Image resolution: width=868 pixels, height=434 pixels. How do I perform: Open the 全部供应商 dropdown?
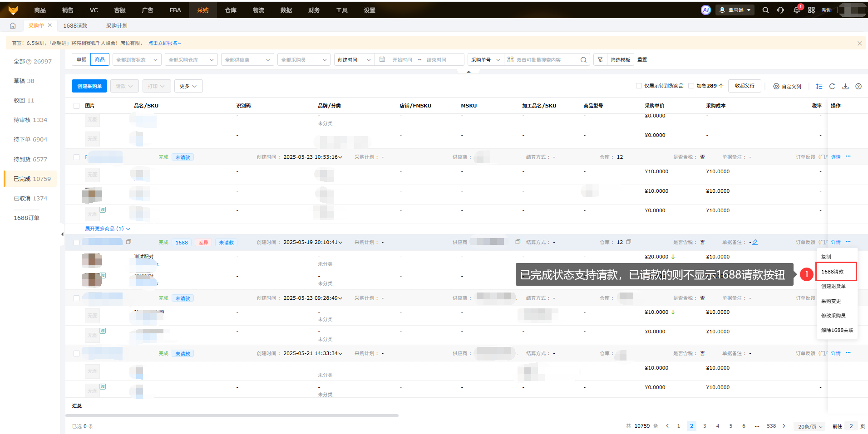[247, 60]
